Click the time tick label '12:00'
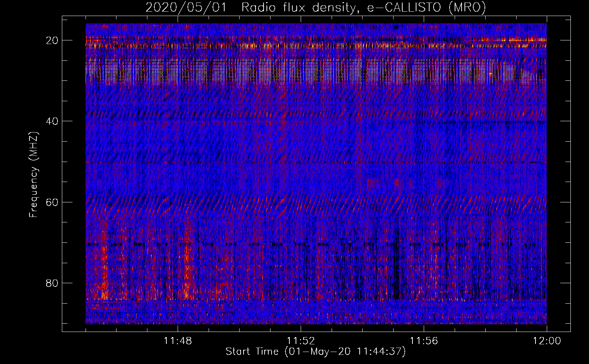Screen dimensions: 589x364 [x=547, y=341]
